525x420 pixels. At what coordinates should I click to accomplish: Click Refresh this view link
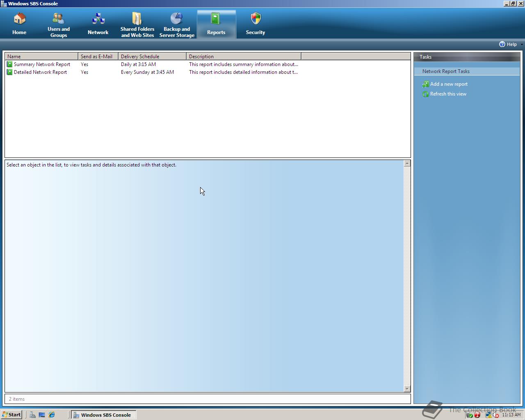(448, 94)
